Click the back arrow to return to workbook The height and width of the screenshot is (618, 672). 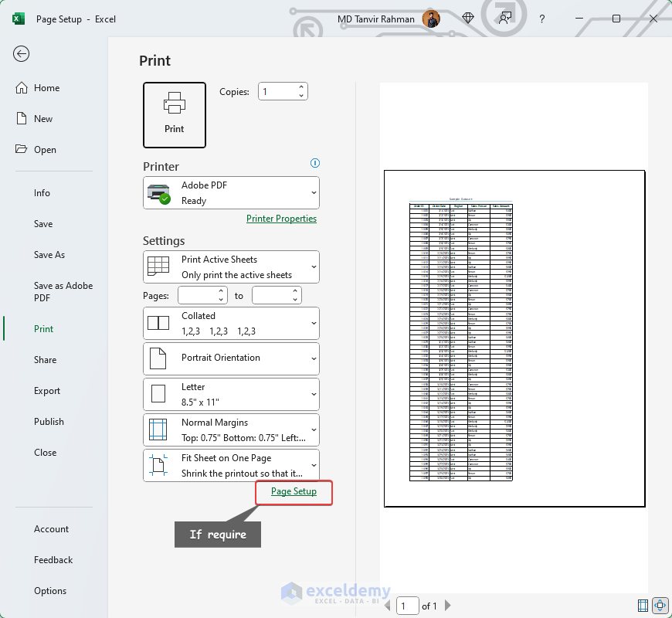click(x=21, y=54)
